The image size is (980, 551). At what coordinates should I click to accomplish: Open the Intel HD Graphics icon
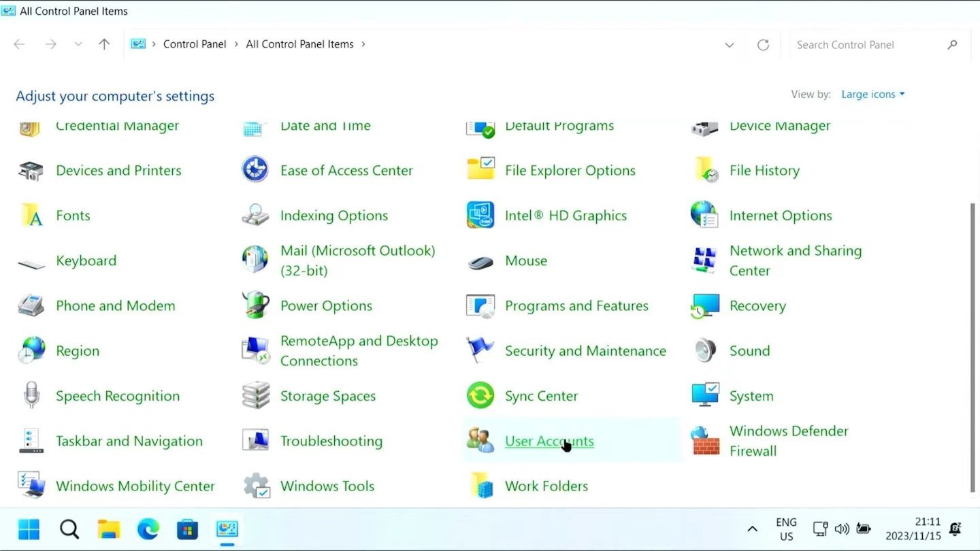point(480,215)
